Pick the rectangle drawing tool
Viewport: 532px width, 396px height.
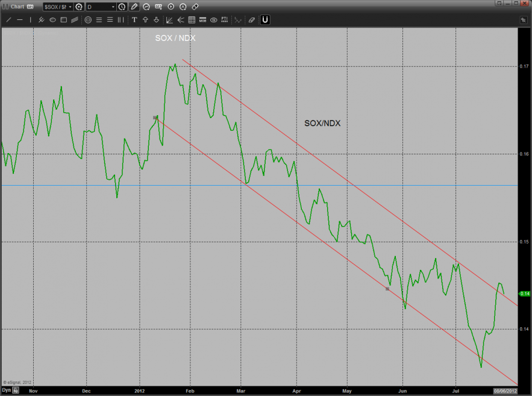coord(63,20)
